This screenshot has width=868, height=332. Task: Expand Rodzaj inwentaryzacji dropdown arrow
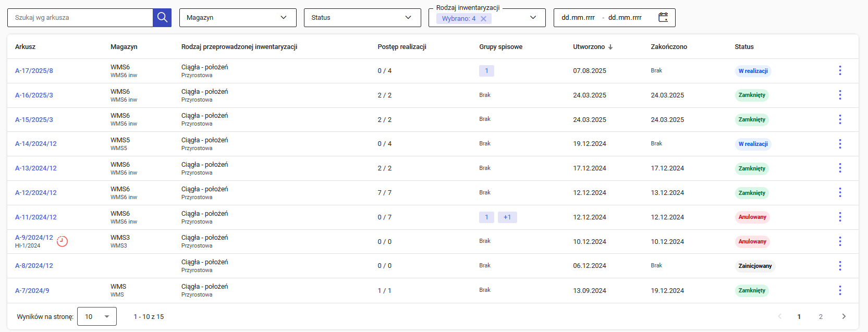tap(533, 18)
